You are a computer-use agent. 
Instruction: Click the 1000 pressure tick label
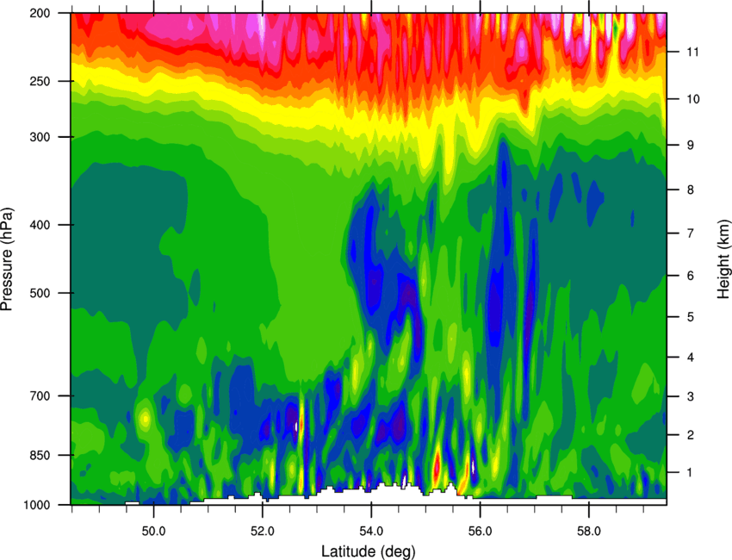coord(37,506)
